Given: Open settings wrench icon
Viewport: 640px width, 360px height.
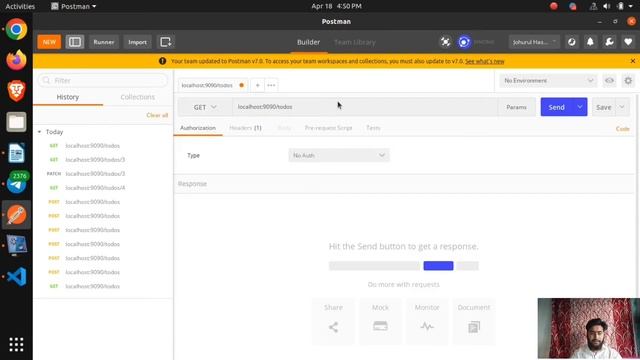Looking at the screenshot, I should point(609,42).
